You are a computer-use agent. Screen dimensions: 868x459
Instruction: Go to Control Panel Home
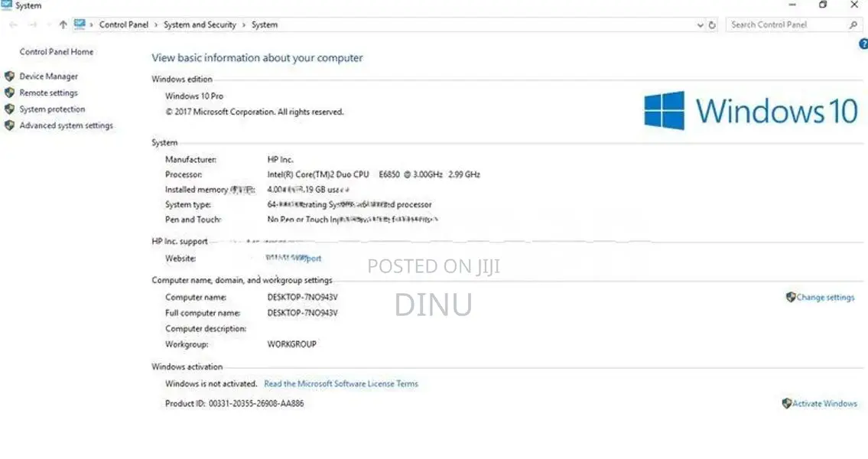[57, 51]
